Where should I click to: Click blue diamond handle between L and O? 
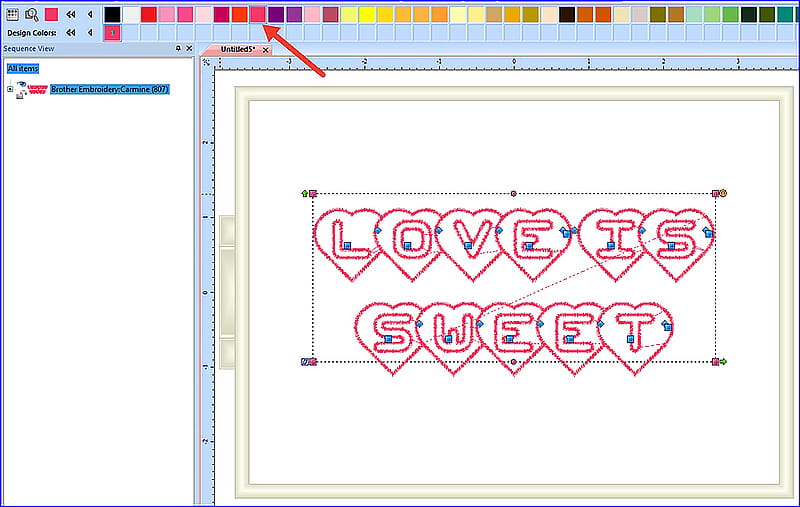[378, 231]
